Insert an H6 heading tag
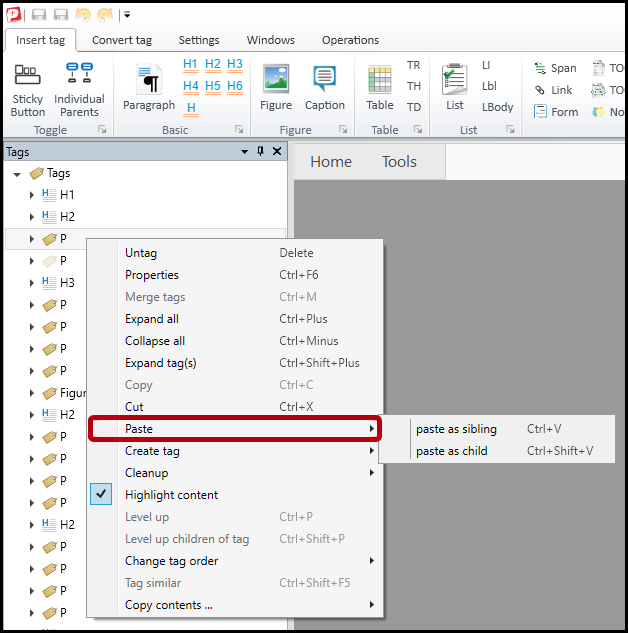628x633 pixels. click(x=235, y=86)
